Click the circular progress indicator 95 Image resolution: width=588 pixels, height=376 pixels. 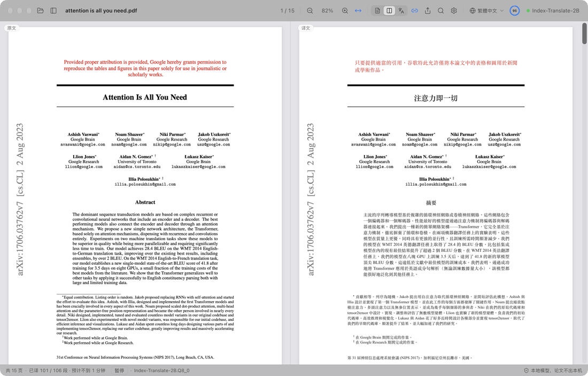[514, 11]
